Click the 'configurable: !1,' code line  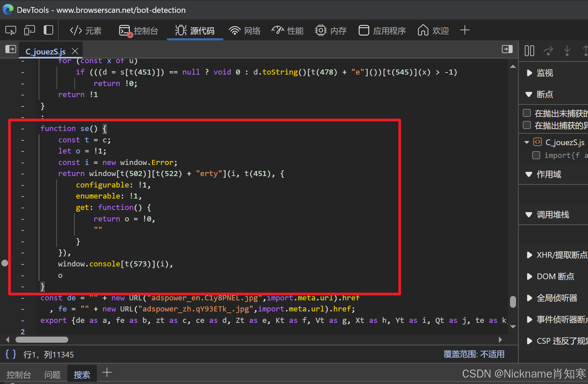(x=113, y=185)
